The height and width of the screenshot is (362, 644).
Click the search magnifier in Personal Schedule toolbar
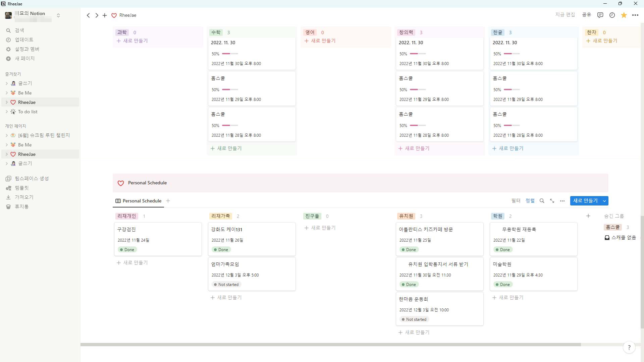coord(542,201)
